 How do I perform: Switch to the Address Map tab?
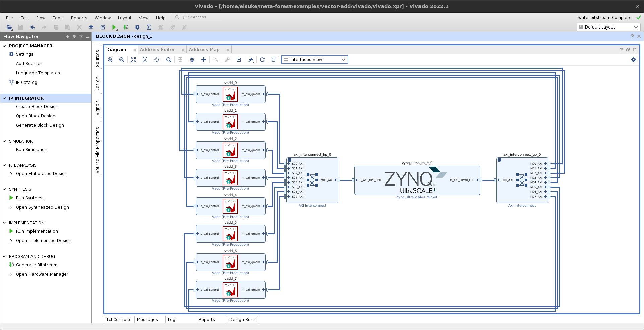coord(204,50)
